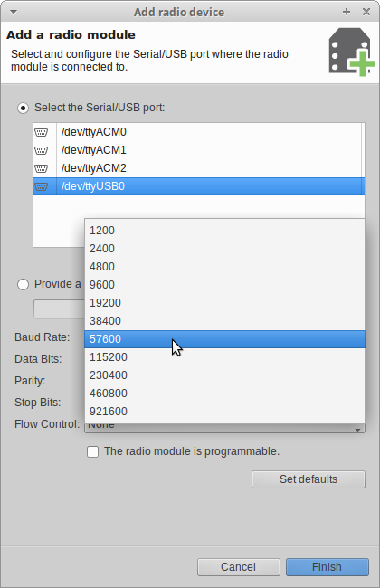Click the Set defaults button
This screenshot has height=588, width=380.
309,479
